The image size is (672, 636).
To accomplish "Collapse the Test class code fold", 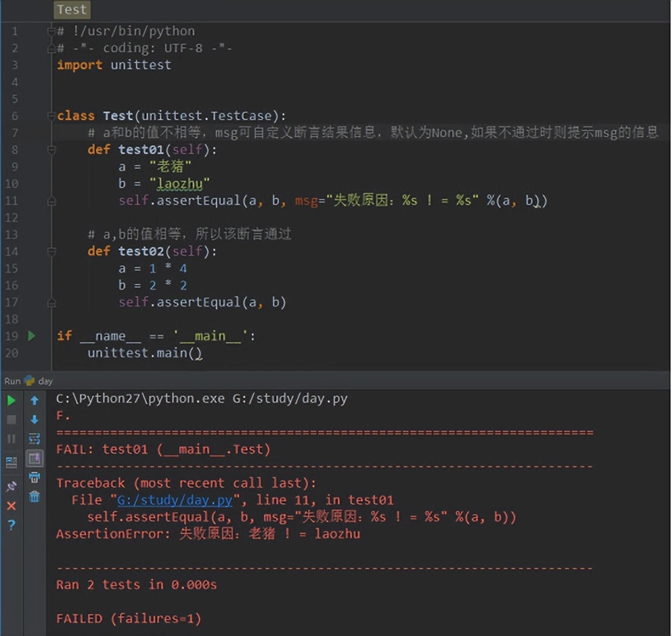I will 51,115.
